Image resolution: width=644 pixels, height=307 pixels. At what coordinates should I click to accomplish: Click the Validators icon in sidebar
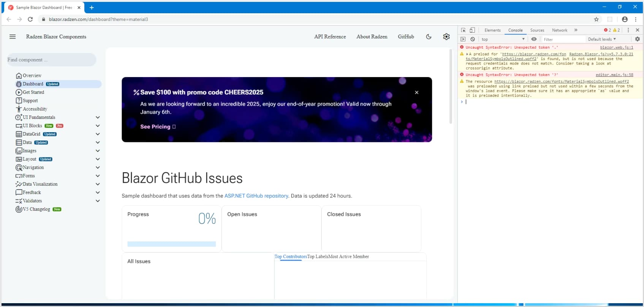pyautogui.click(x=19, y=201)
